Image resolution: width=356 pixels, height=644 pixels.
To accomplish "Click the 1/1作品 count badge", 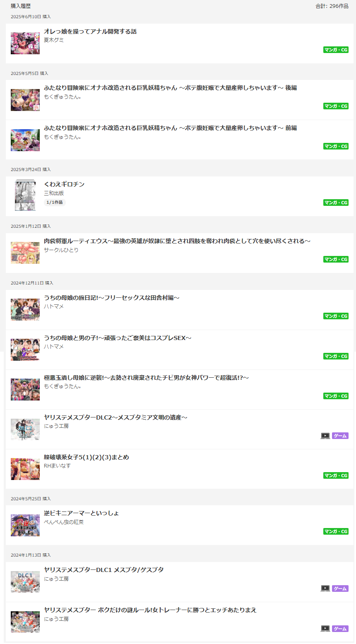I will (55, 203).
